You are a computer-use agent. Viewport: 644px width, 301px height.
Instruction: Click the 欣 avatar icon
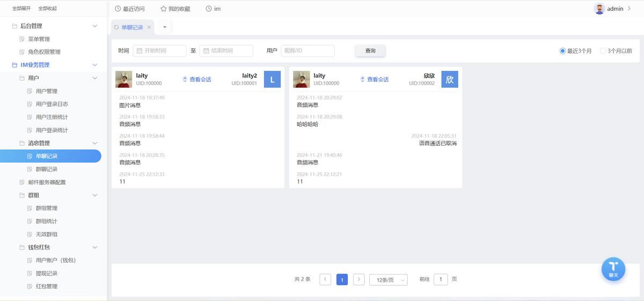click(450, 80)
